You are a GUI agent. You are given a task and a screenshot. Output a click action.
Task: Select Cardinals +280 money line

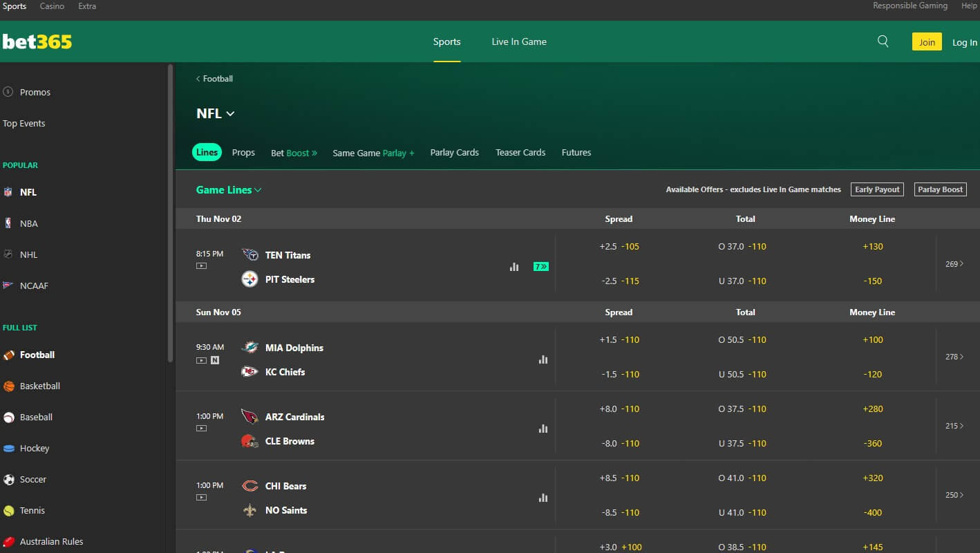coord(872,409)
